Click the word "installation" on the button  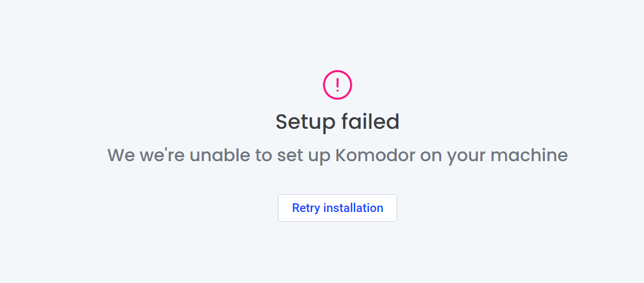[353, 208]
